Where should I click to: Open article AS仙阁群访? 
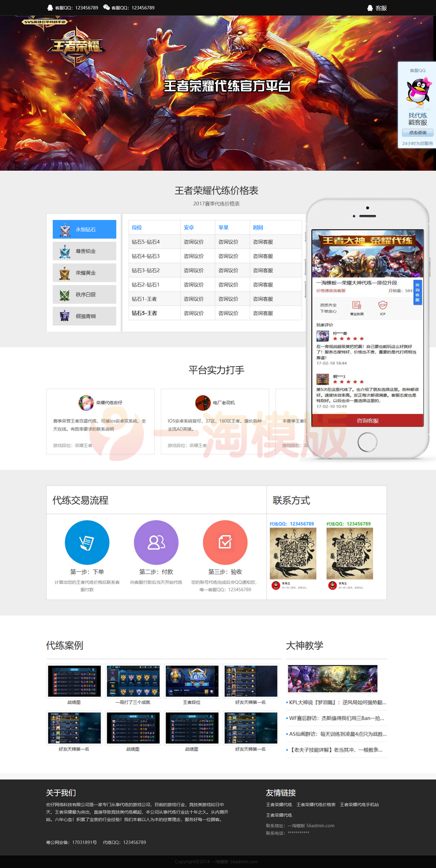click(338, 734)
